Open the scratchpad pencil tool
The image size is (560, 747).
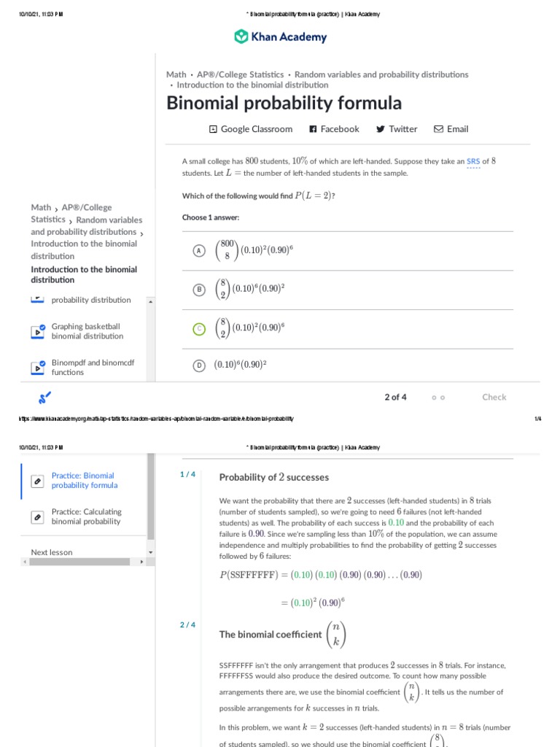click(x=44, y=398)
